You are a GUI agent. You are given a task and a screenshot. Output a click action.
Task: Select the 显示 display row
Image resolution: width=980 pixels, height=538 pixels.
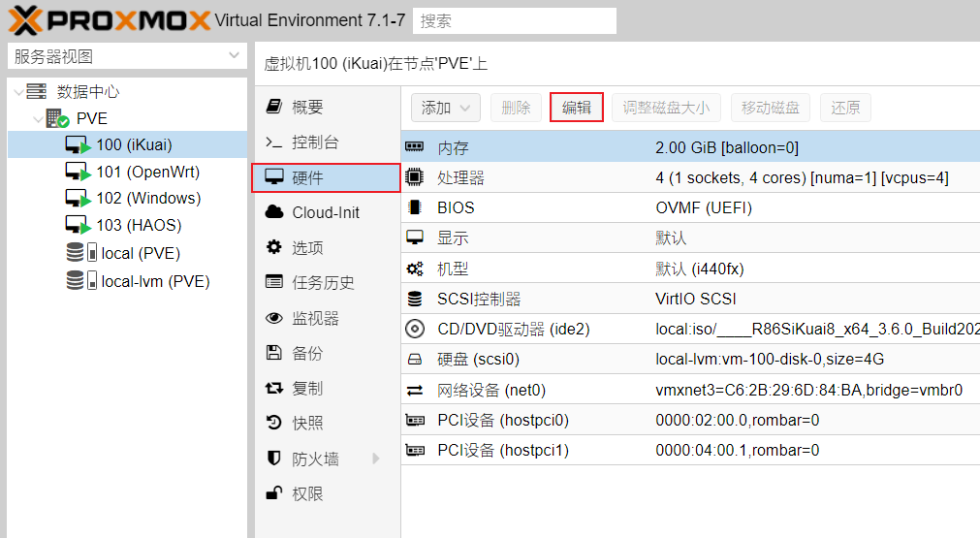[690, 237]
